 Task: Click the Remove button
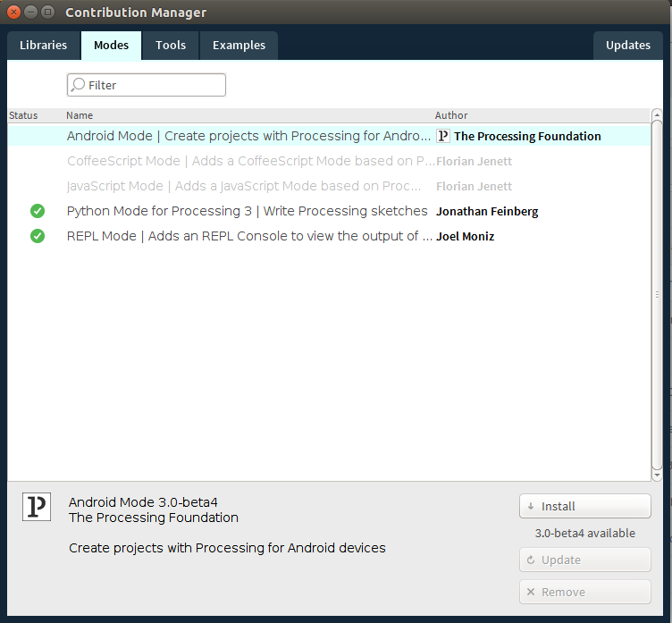585,592
